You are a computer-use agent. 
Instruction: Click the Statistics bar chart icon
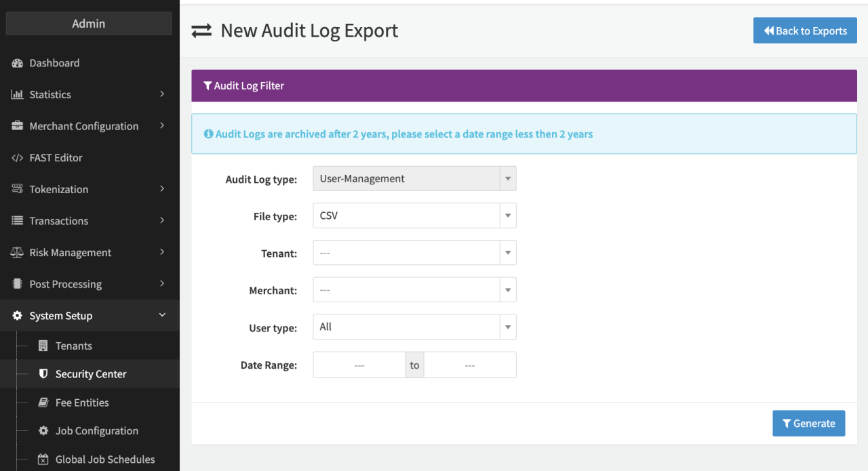click(x=17, y=95)
